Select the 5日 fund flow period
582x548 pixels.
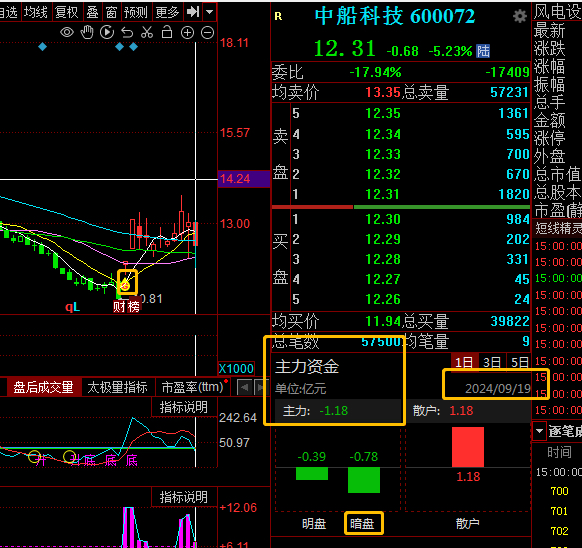(x=520, y=362)
